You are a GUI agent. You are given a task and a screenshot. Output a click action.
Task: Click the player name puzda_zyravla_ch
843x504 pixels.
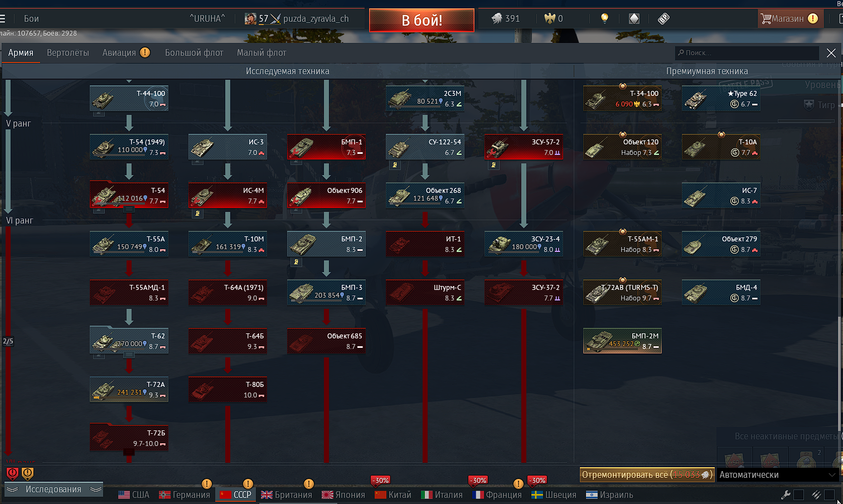(x=316, y=18)
